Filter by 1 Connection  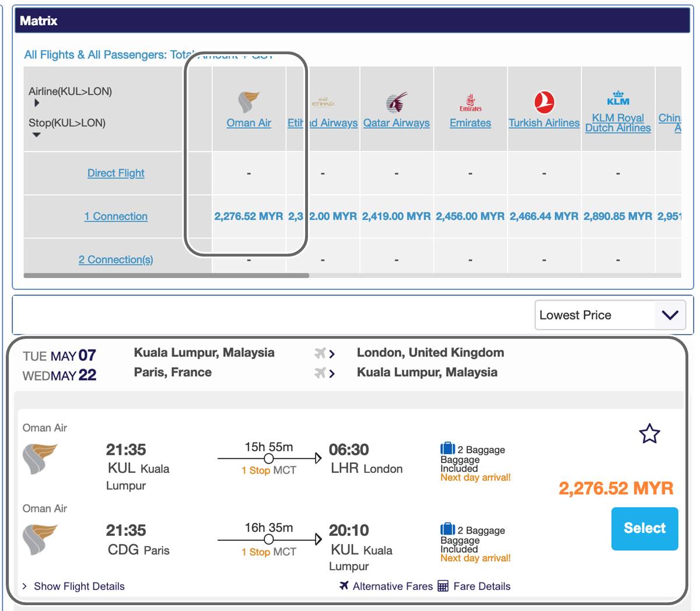116,216
